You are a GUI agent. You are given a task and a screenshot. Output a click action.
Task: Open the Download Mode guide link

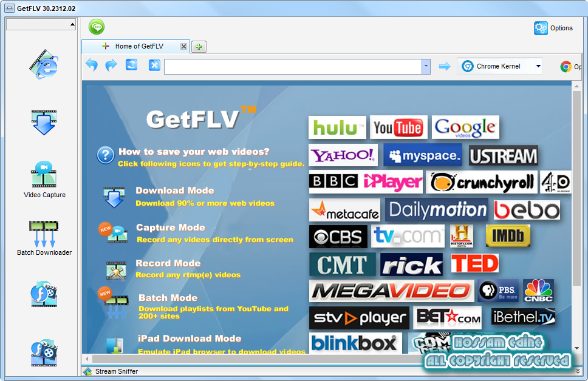[175, 190]
